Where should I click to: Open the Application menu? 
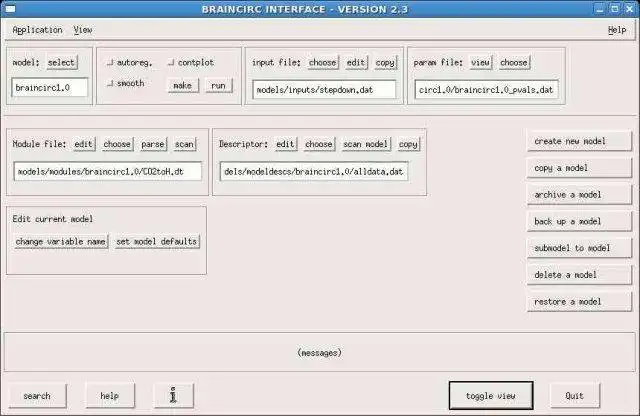37,30
